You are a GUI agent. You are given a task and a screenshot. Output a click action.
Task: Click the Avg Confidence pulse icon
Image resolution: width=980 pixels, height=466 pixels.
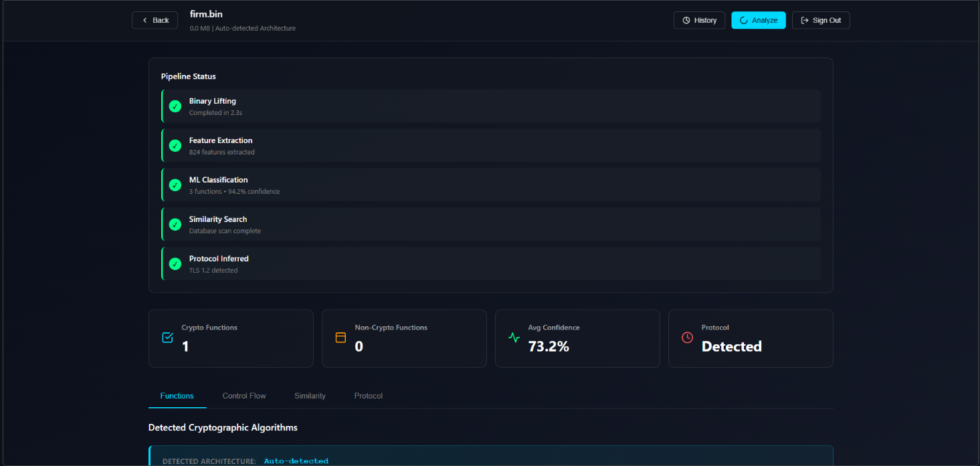[x=514, y=338]
